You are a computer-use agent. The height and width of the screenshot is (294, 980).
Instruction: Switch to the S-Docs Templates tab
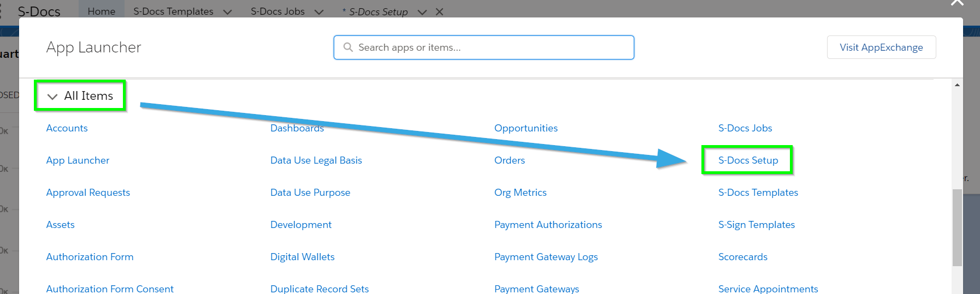[174, 11]
